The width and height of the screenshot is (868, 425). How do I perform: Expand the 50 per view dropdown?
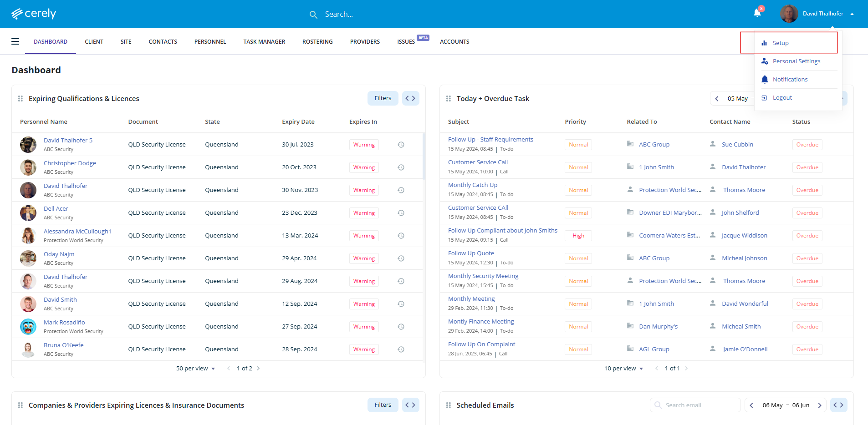196,369
